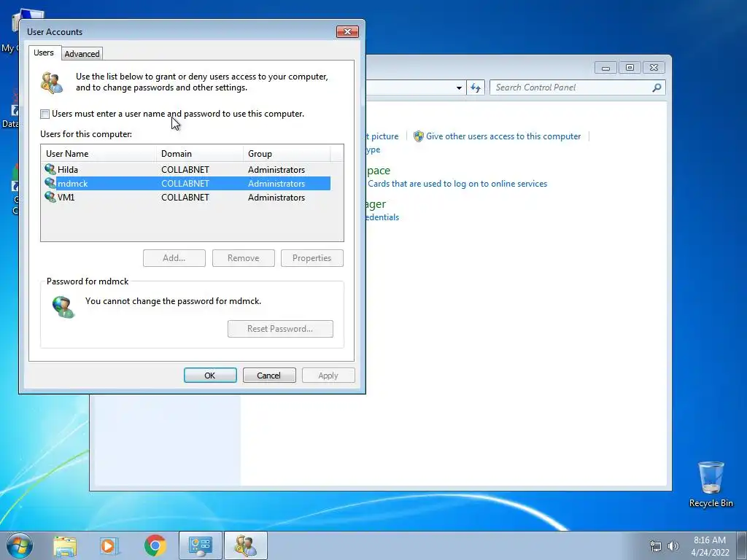The height and width of the screenshot is (560, 747).
Task: Click the refresh button in Control Panel address bar
Action: (x=476, y=87)
